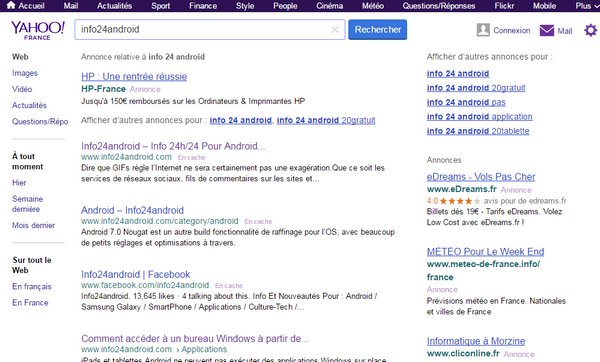
Task: Open Mail in top navigation bar
Action: (x=71, y=6)
